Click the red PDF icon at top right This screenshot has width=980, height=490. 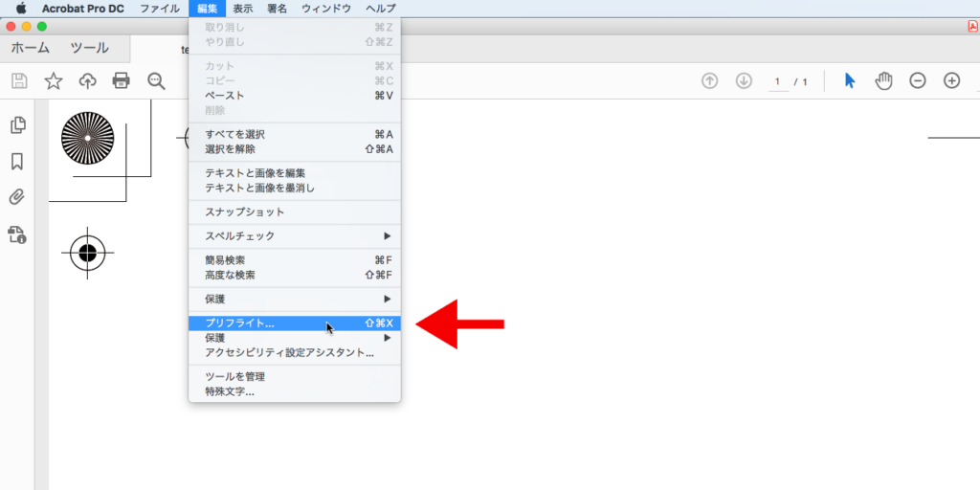tap(973, 26)
